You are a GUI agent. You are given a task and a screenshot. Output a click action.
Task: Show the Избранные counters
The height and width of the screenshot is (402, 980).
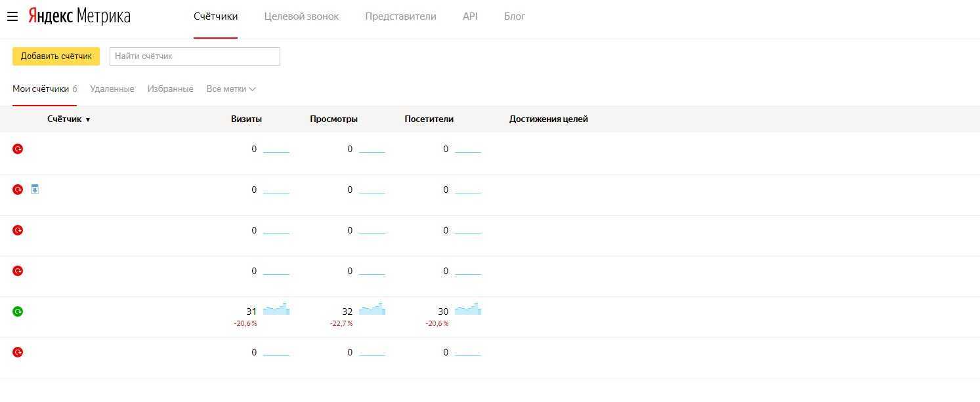tap(170, 89)
